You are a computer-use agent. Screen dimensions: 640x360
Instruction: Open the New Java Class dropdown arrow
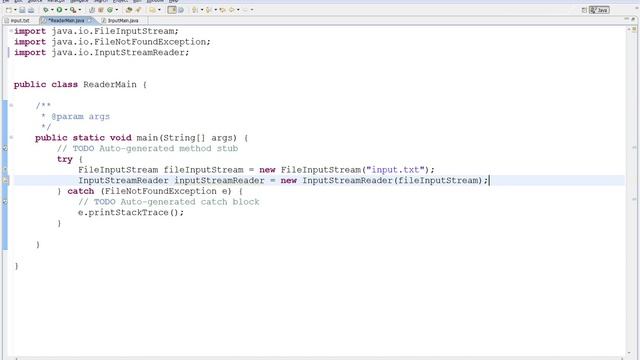tap(117, 10)
